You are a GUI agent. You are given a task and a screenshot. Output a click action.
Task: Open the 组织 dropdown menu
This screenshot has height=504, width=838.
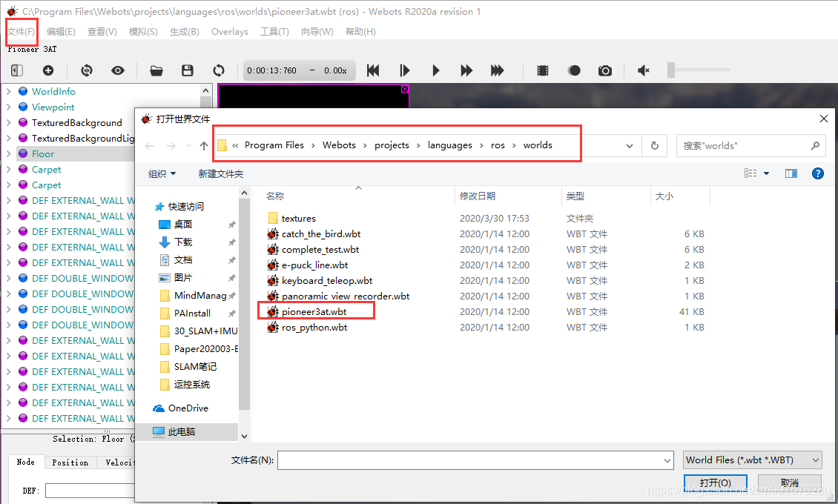click(162, 174)
